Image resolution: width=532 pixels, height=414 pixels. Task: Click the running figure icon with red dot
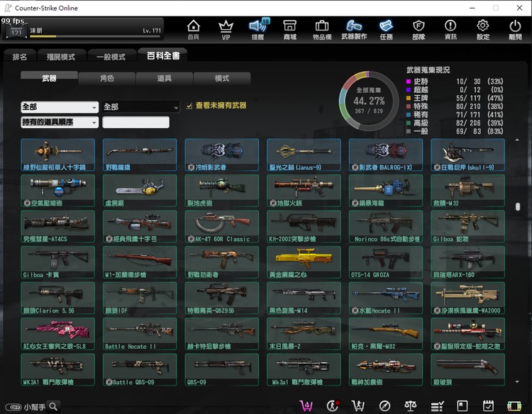tap(333, 405)
